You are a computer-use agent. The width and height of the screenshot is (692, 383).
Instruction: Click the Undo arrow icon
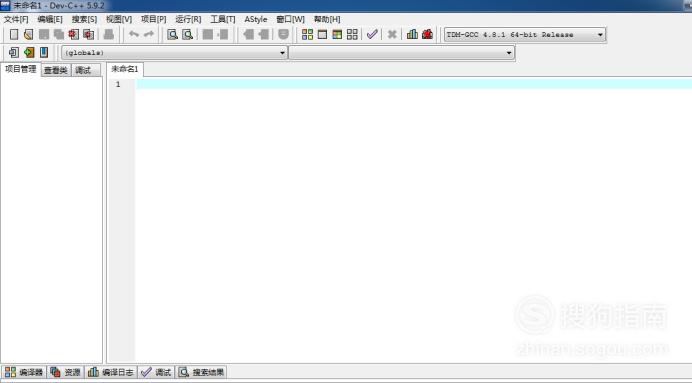point(134,34)
